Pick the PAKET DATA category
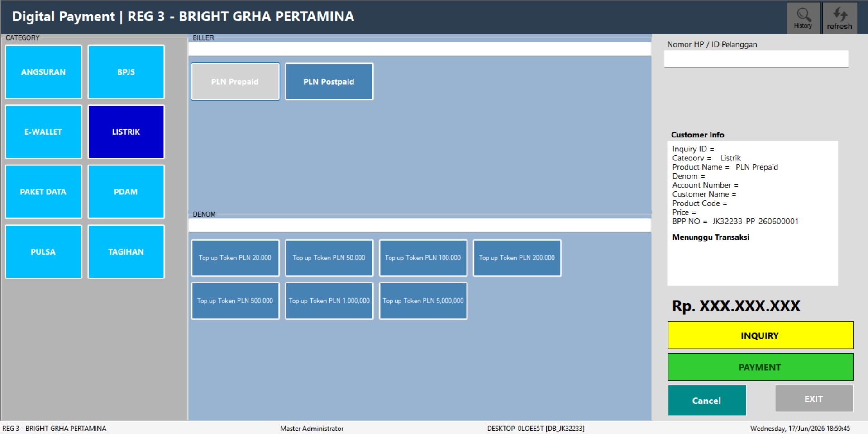 pos(43,192)
